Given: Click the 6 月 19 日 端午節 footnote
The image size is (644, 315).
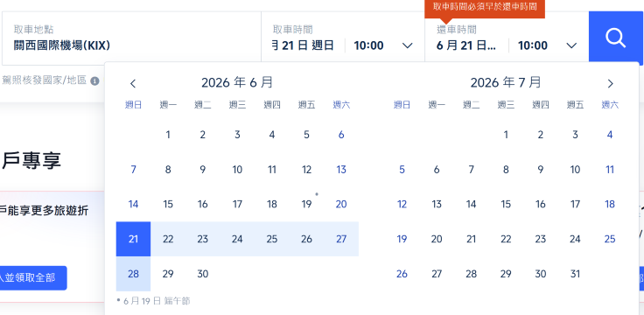Looking at the screenshot, I should point(154,301).
